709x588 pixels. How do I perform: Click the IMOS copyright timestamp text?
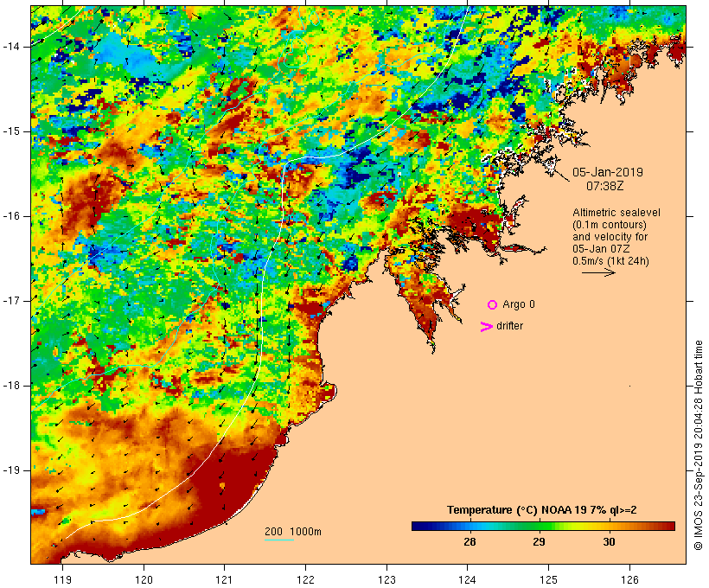[x=698, y=445]
